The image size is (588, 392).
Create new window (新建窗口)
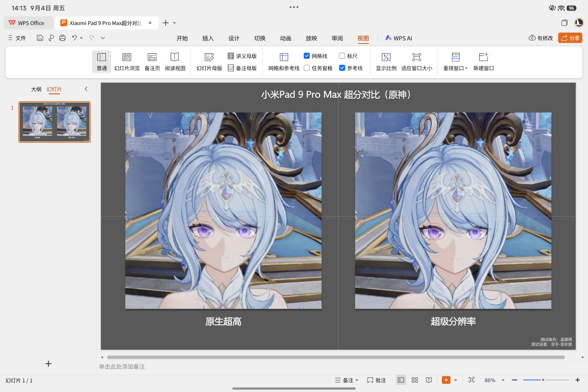point(484,62)
